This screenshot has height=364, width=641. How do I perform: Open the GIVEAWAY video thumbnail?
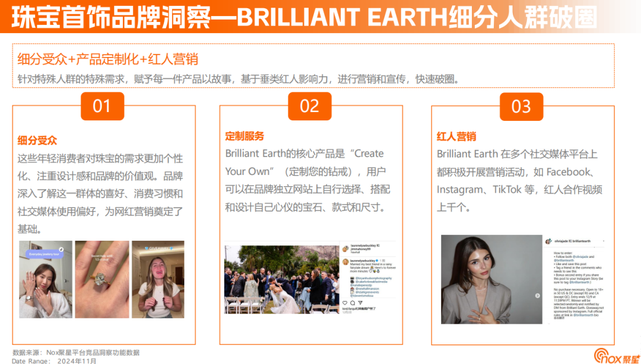pyautogui.click(x=158, y=279)
